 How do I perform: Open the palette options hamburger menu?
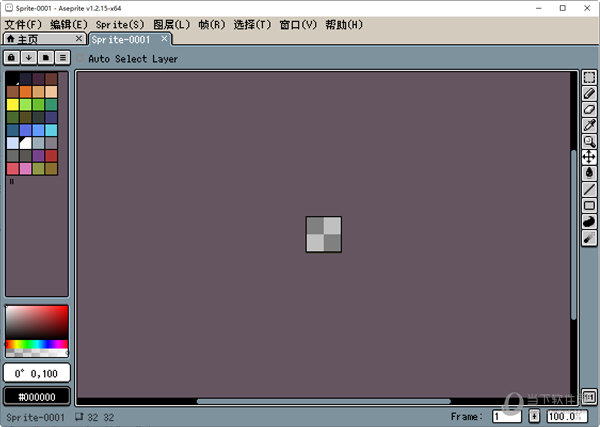pos(62,58)
